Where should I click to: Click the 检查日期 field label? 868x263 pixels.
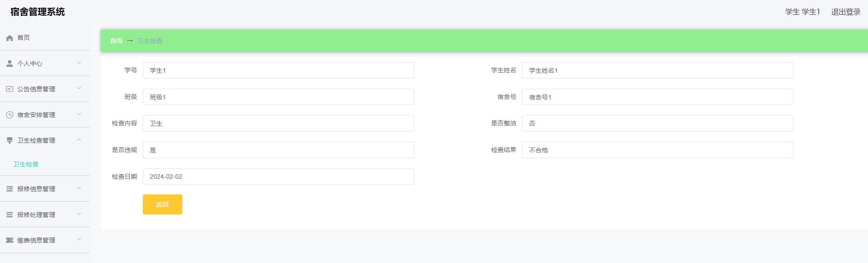pos(124,177)
